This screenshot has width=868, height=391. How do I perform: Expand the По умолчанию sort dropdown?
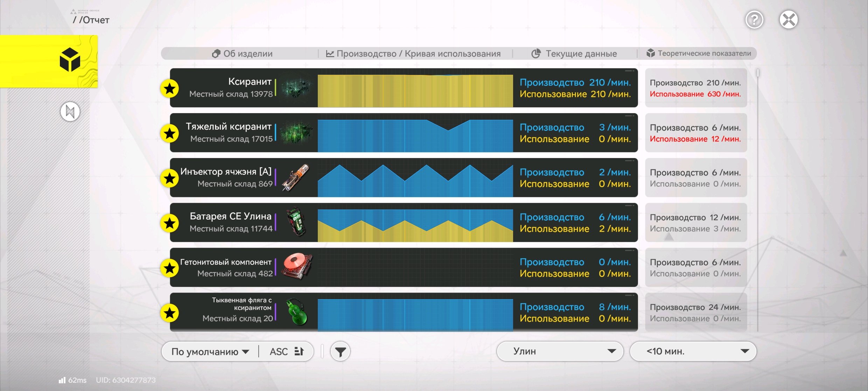pos(210,351)
